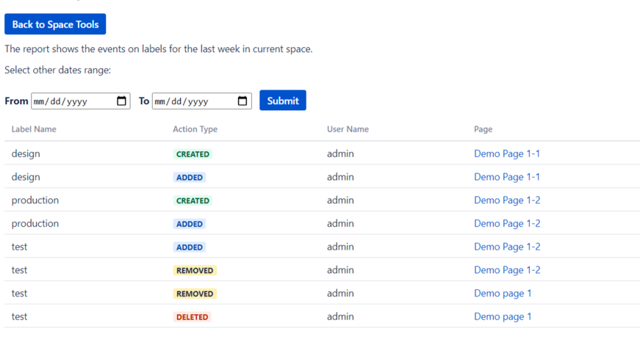Click the CREATED badge in design row
Image resolution: width=640 pixels, height=364 pixels.
point(193,154)
